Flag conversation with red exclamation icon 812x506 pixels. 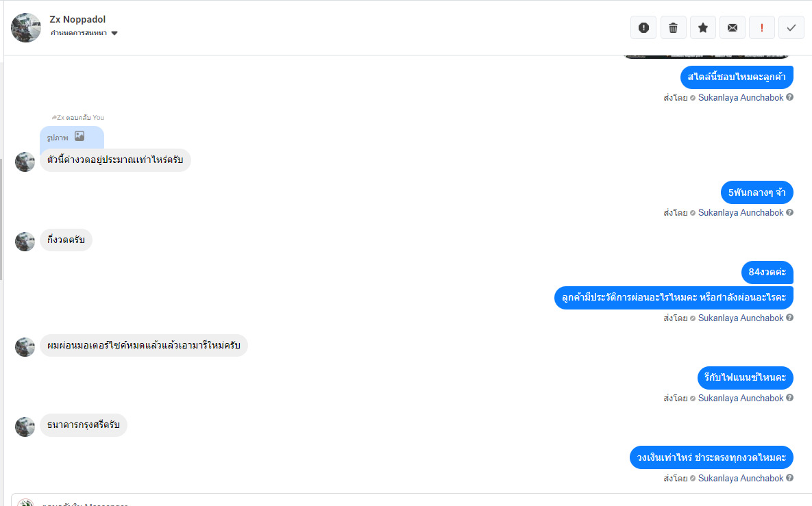click(x=761, y=27)
